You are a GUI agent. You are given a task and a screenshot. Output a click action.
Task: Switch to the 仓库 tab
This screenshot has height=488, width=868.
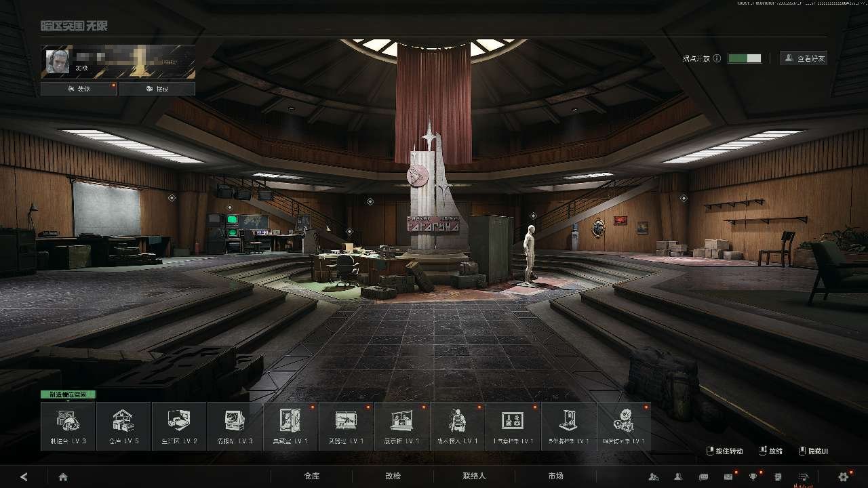[312, 476]
